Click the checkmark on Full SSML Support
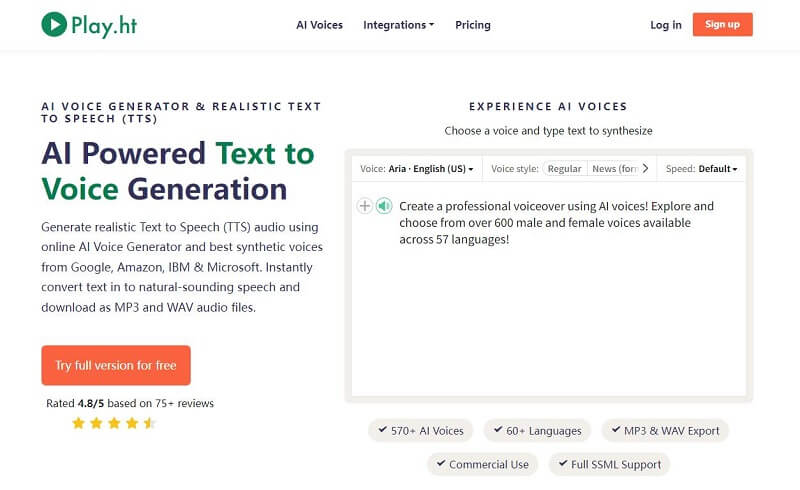The width and height of the screenshot is (800, 490). [563, 463]
